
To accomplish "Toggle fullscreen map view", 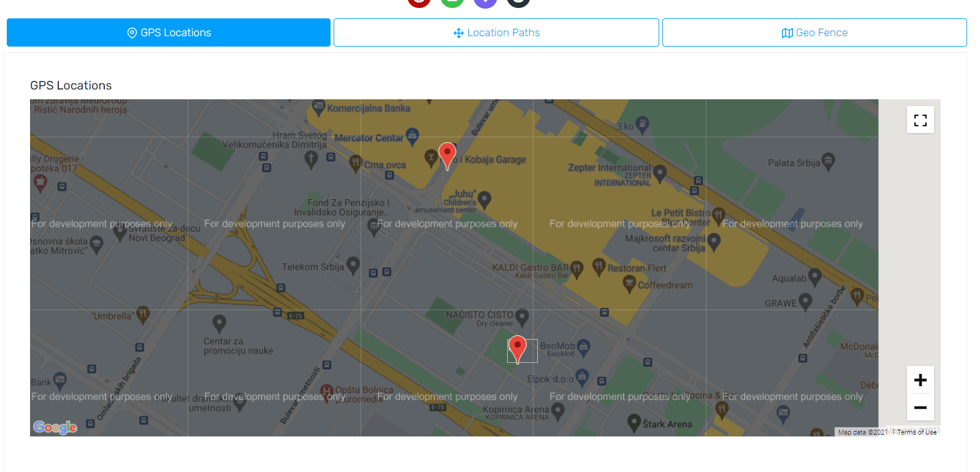I will click(920, 120).
